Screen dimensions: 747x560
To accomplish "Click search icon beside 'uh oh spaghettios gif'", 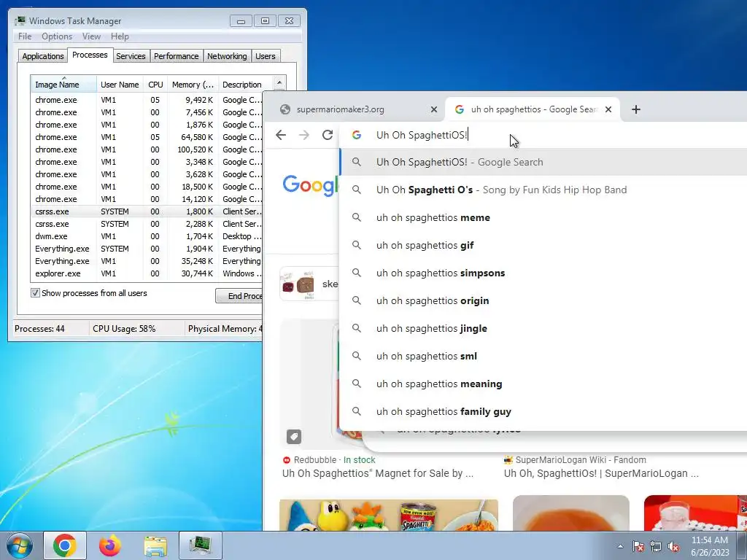I will [356, 245].
